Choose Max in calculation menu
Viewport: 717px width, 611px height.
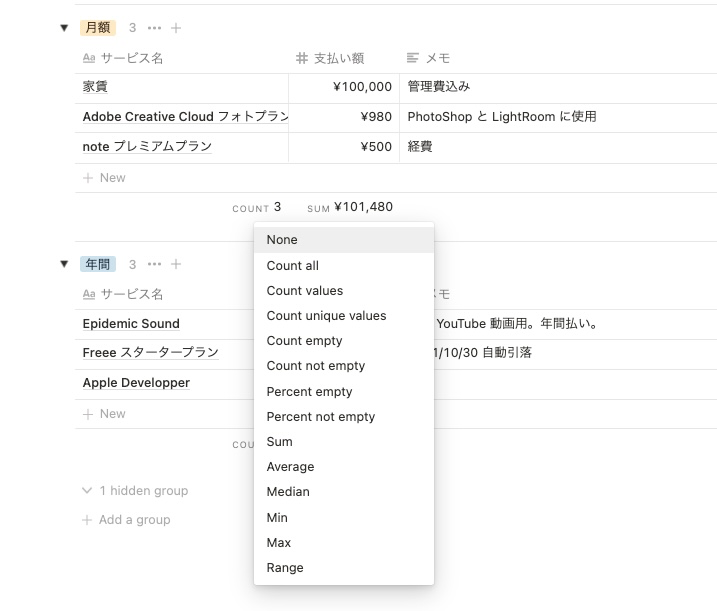tap(344, 543)
